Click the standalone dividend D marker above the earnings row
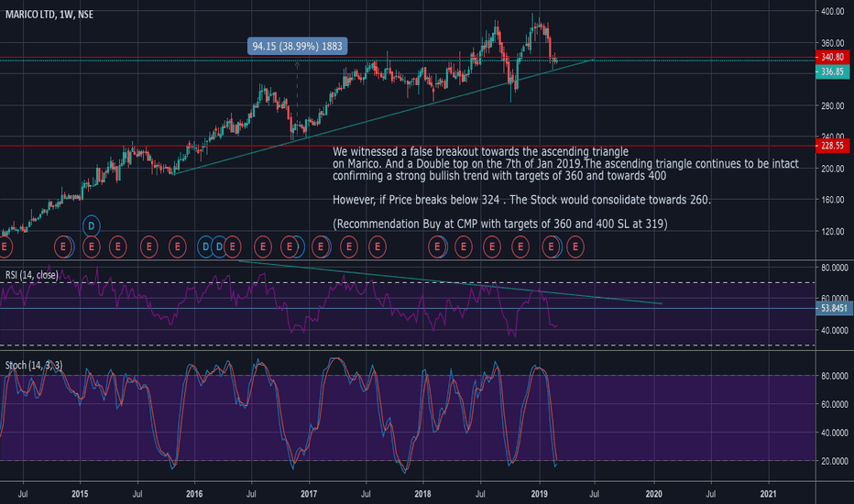This screenshot has width=854, height=504. (92, 225)
